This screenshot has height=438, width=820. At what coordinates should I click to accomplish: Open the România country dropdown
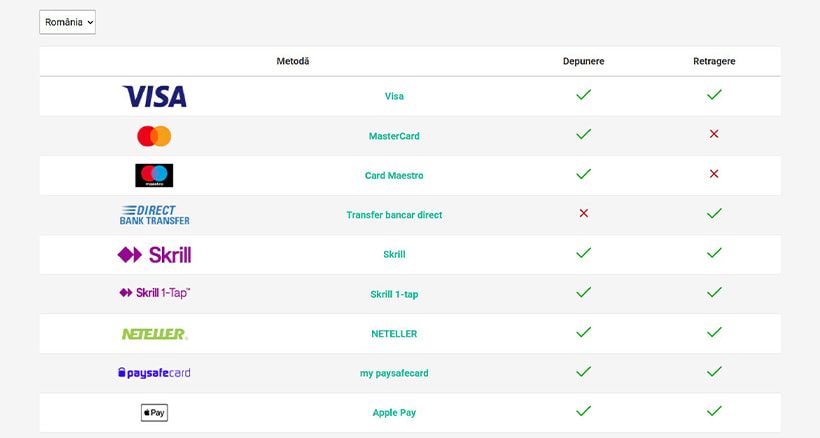(67, 22)
